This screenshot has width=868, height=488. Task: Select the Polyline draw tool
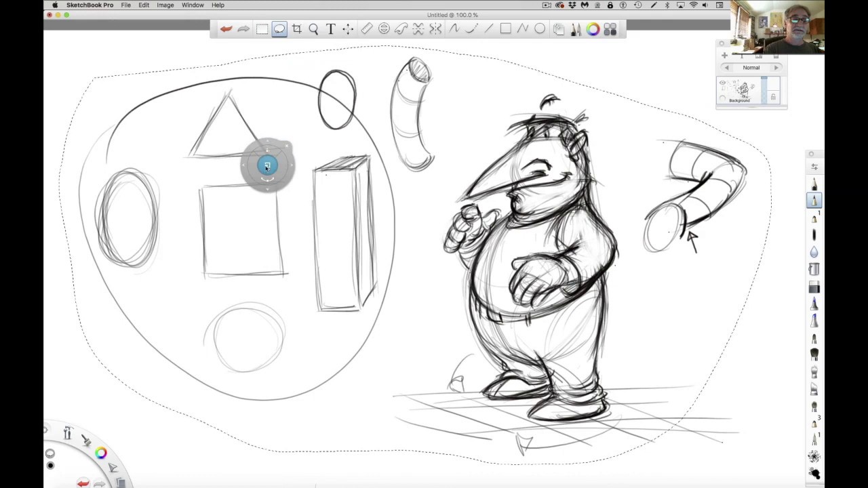[x=522, y=29]
